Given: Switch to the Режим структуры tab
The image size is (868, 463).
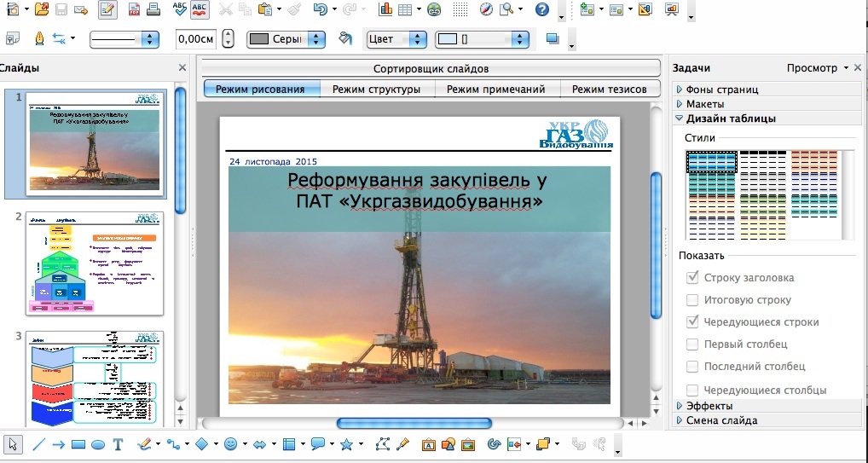Looking at the screenshot, I should tap(376, 89).
